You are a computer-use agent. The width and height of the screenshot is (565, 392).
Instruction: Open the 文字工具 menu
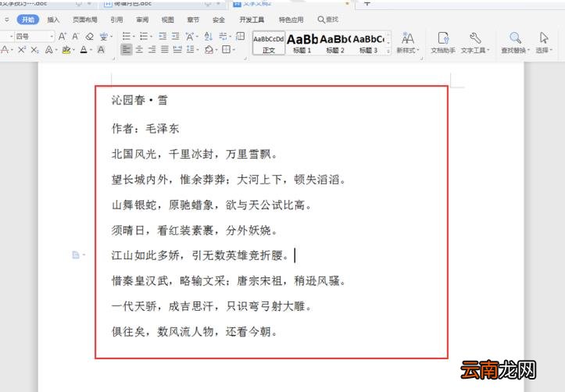click(x=475, y=43)
